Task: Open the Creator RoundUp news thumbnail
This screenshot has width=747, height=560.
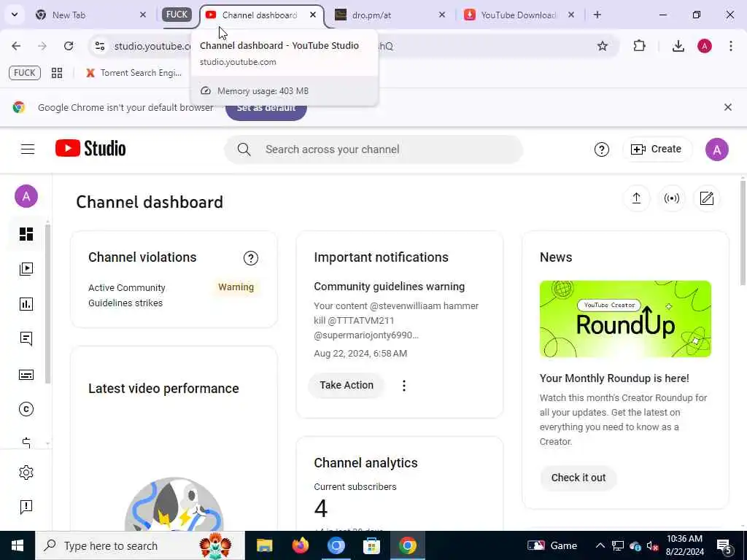Action: pos(625,319)
